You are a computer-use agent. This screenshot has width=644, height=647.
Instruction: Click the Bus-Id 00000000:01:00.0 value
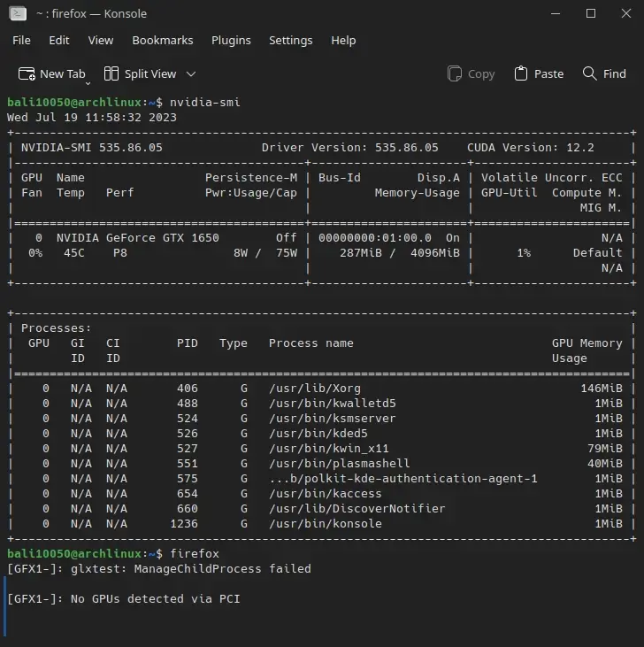pyautogui.click(x=375, y=238)
